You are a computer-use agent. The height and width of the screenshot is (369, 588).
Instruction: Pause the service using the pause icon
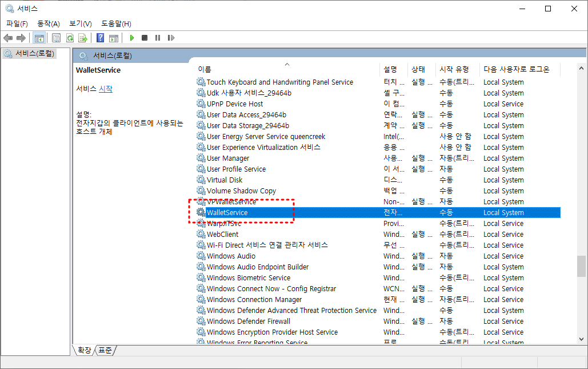click(x=157, y=38)
